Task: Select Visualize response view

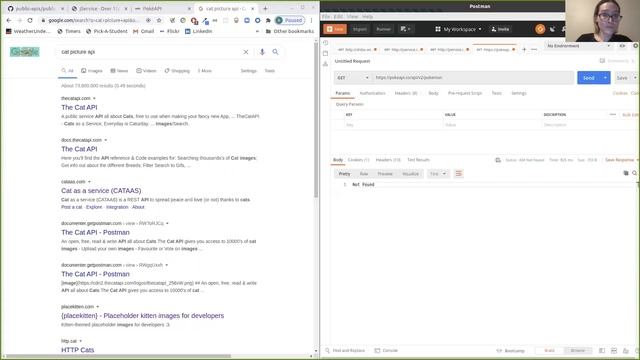Action: pyautogui.click(x=410, y=174)
